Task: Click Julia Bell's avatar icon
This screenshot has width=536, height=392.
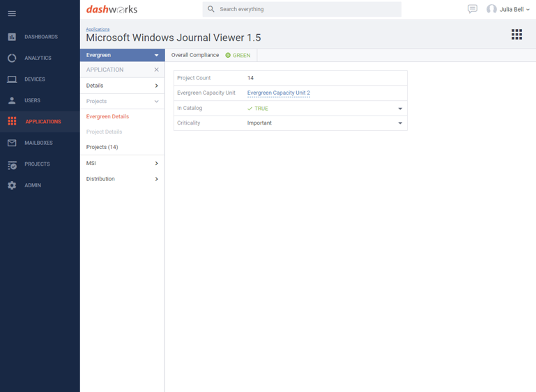Action: [x=491, y=9]
